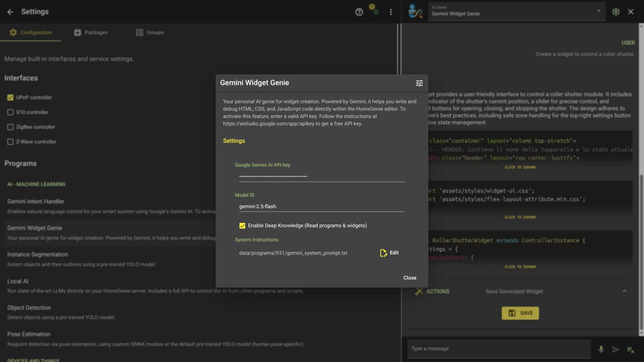Collapse the Actions panel chevron
The width and height of the screenshot is (644, 362).
tap(624, 291)
